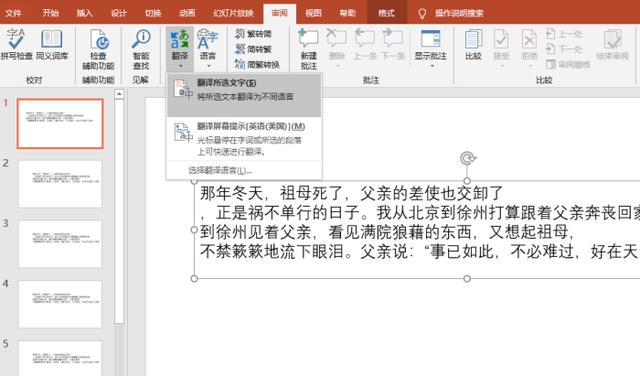Click the bottom-left text box resize handle

point(194,278)
